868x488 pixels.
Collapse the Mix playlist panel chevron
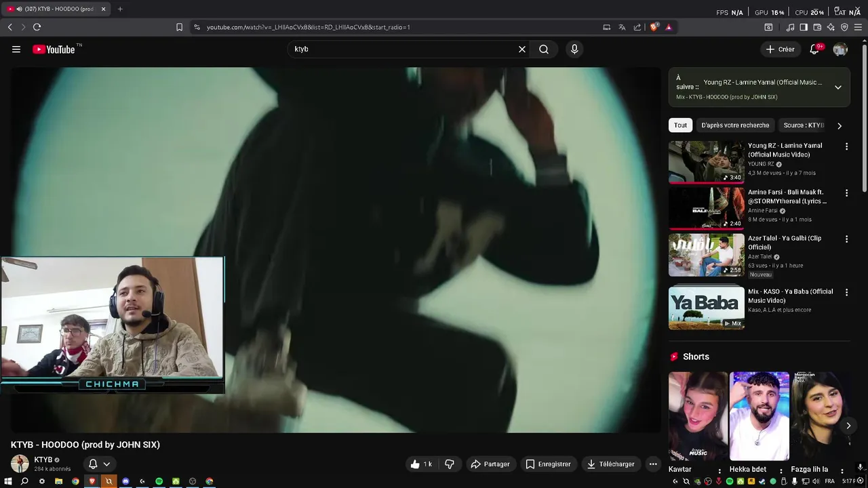pyautogui.click(x=838, y=87)
